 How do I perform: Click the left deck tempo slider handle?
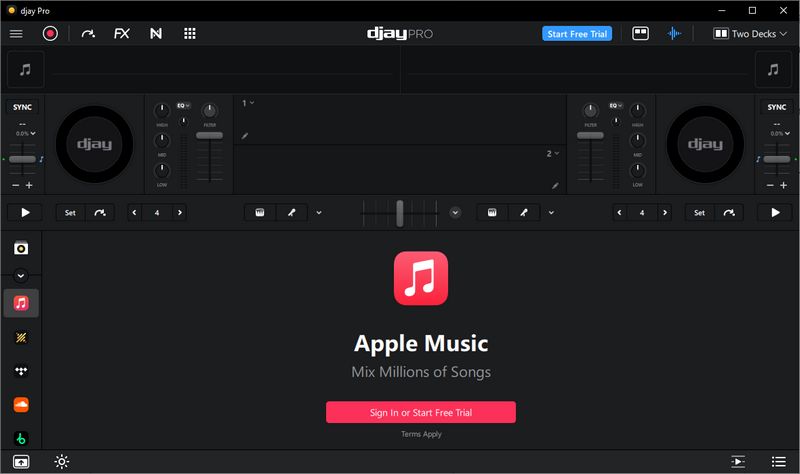[22, 159]
